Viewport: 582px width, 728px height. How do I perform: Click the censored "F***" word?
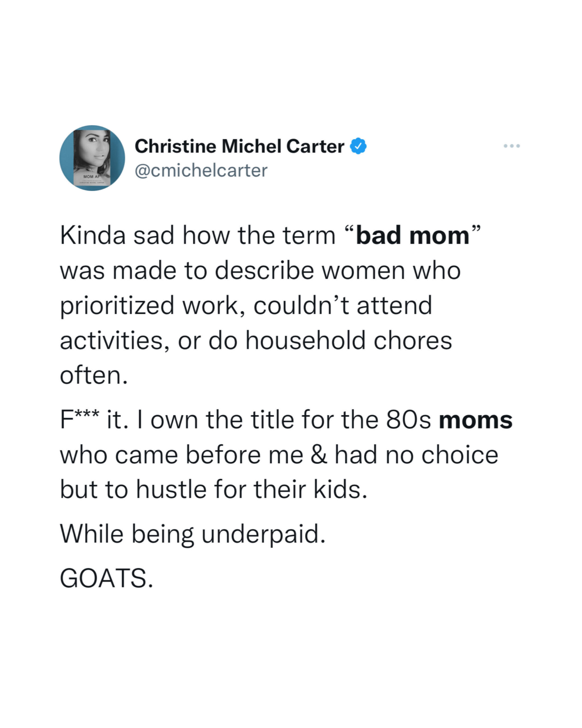(x=80, y=419)
